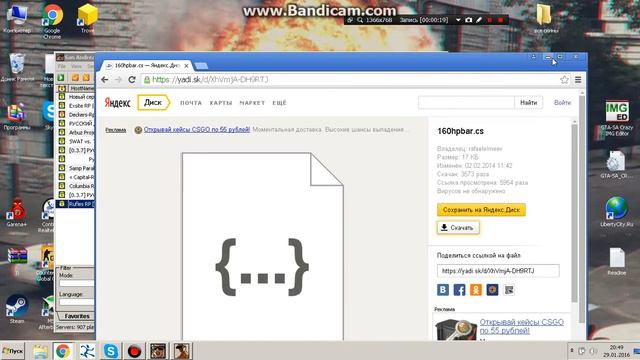640x360 pixels.
Task: Bookmark this page with the star icon
Action: tap(564, 80)
